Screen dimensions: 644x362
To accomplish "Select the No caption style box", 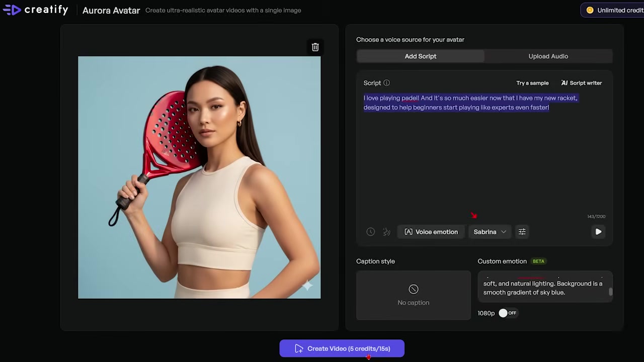I will point(414,295).
